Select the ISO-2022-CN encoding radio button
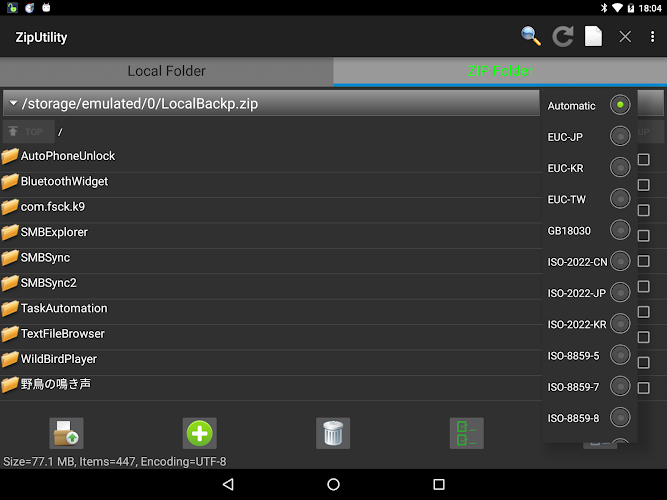Screen dimensions: 667x500 click(620, 261)
